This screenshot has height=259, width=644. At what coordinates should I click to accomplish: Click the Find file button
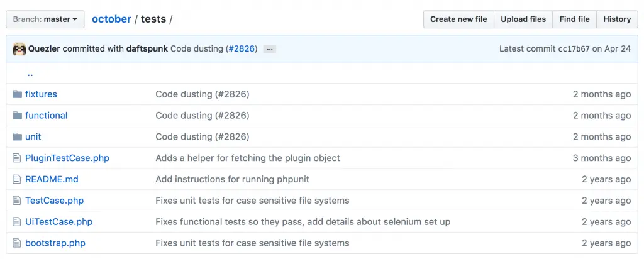coord(574,19)
